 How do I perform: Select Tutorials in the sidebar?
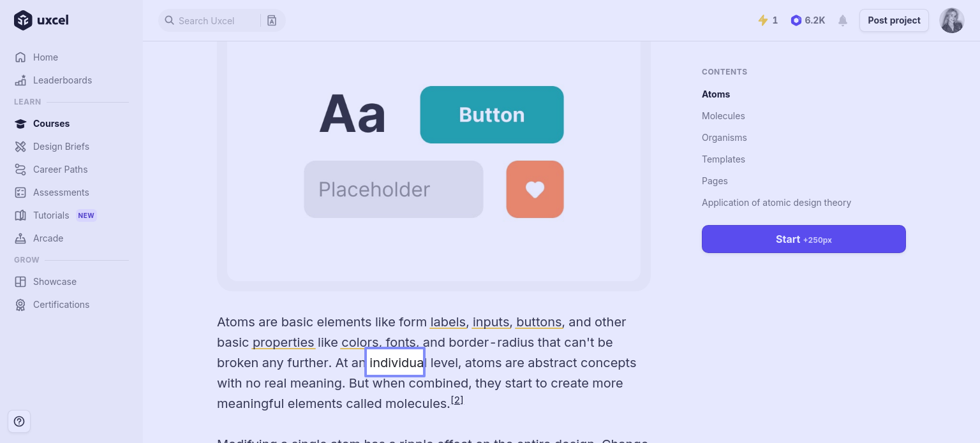[51, 215]
